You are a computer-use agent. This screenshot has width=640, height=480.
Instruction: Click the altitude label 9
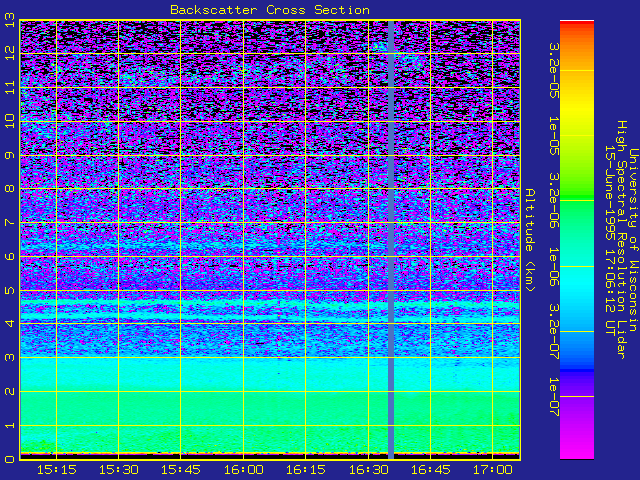10,155
